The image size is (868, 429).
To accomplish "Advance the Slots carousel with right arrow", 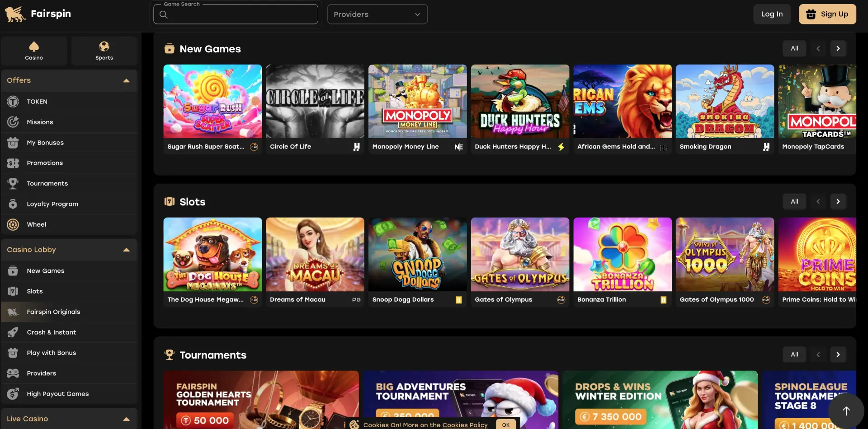I will coord(838,201).
